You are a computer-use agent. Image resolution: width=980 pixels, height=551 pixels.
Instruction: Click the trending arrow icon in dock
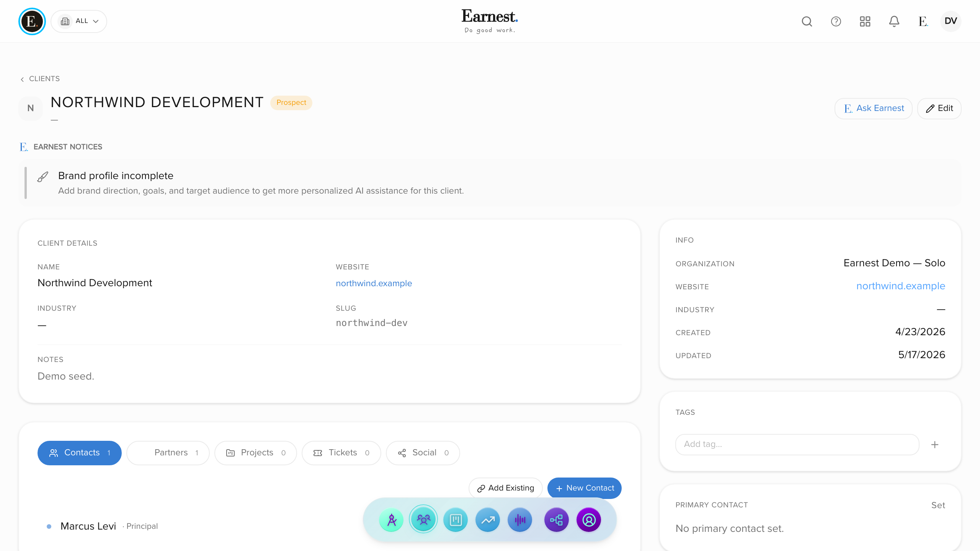[487, 520]
